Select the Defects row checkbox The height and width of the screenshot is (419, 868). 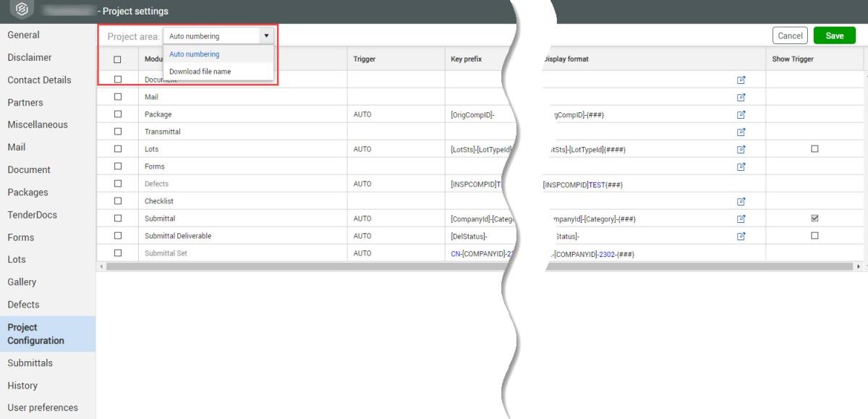117,184
